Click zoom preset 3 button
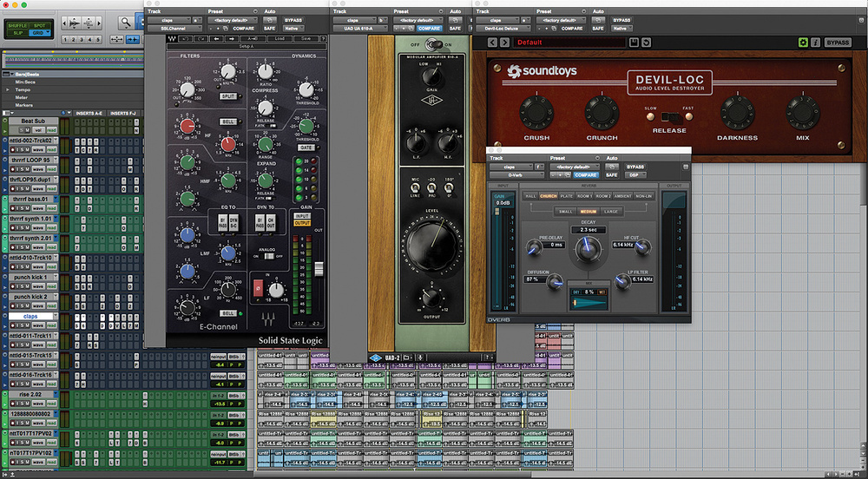This screenshot has width=868, height=479. click(x=82, y=39)
